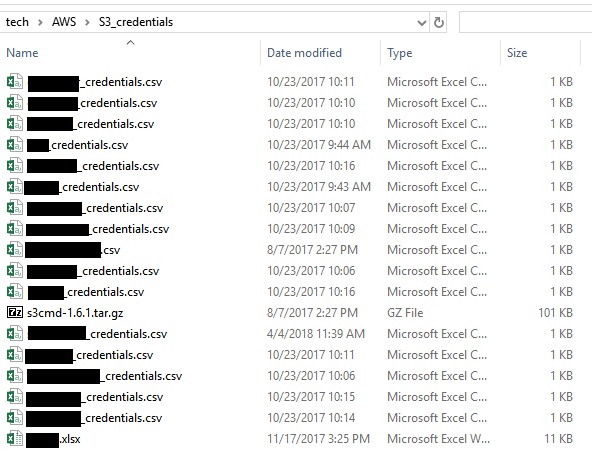Click the CSV icon dated 4/4/2018 11:39 AM

coord(15,334)
